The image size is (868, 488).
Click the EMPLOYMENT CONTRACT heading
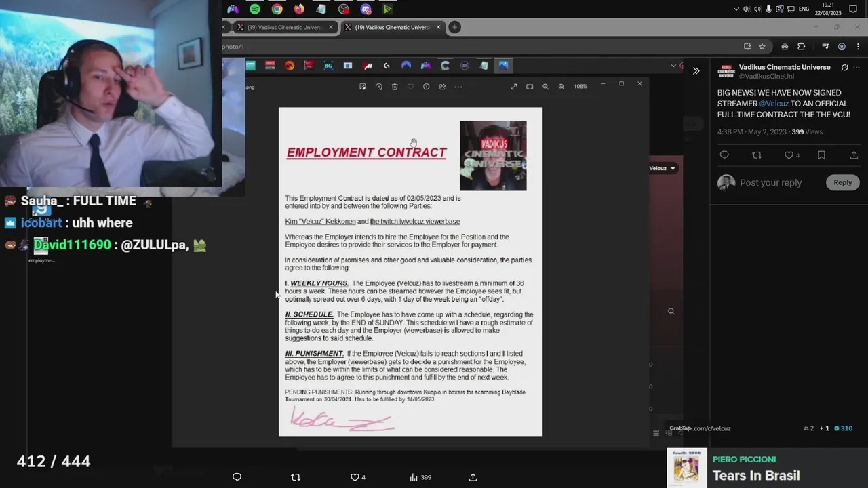pos(366,152)
